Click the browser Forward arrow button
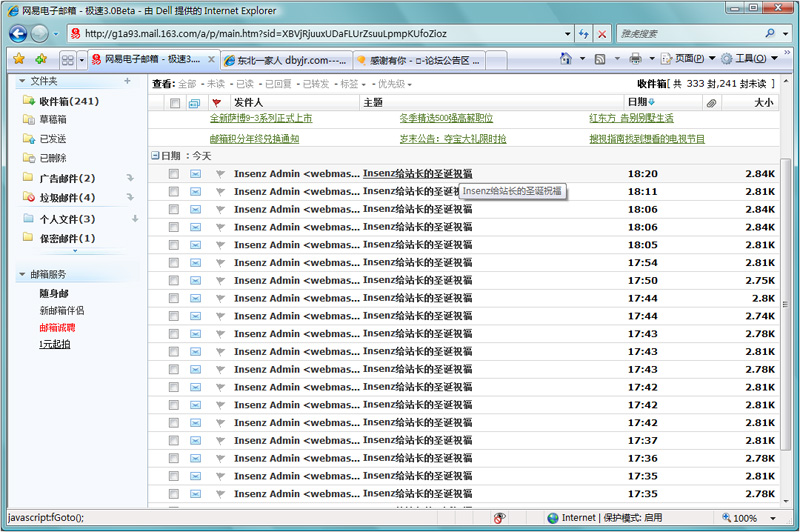Viewport: 800px width, 532px height. pos(39,34)
